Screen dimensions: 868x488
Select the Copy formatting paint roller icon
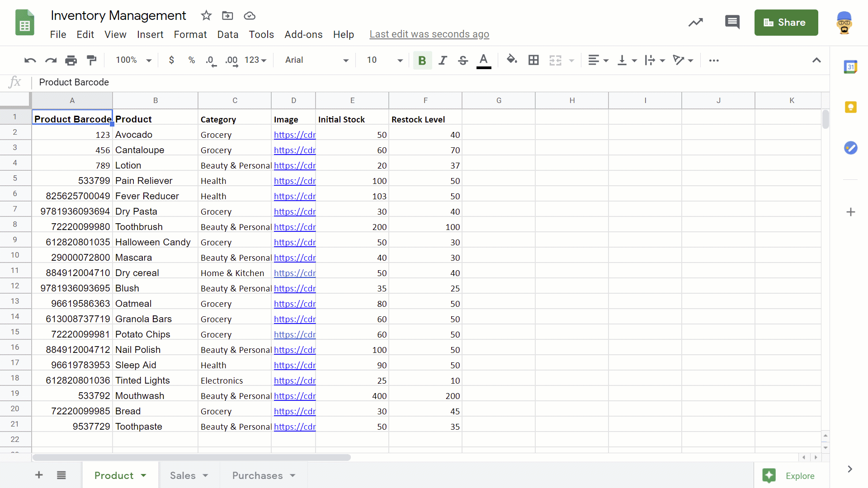[92, 60]
